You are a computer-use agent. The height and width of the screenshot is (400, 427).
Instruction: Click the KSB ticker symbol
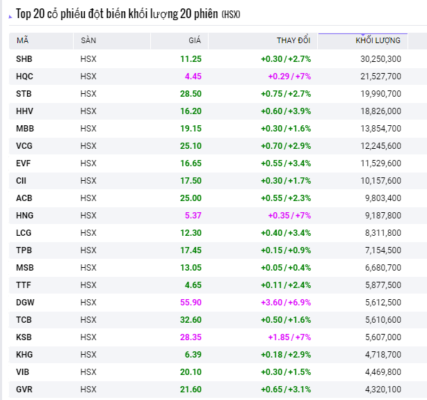pos(24,337)
